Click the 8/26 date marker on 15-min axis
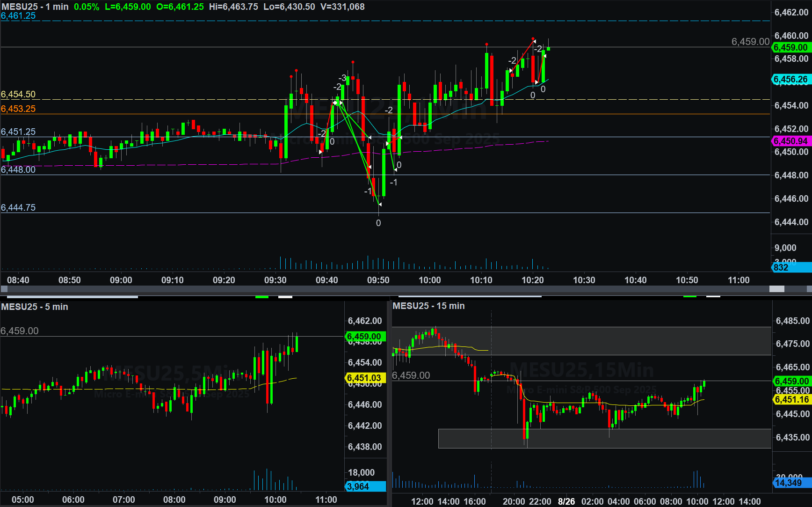Viewport: 812px width, 507px height. tap(566, 501)
